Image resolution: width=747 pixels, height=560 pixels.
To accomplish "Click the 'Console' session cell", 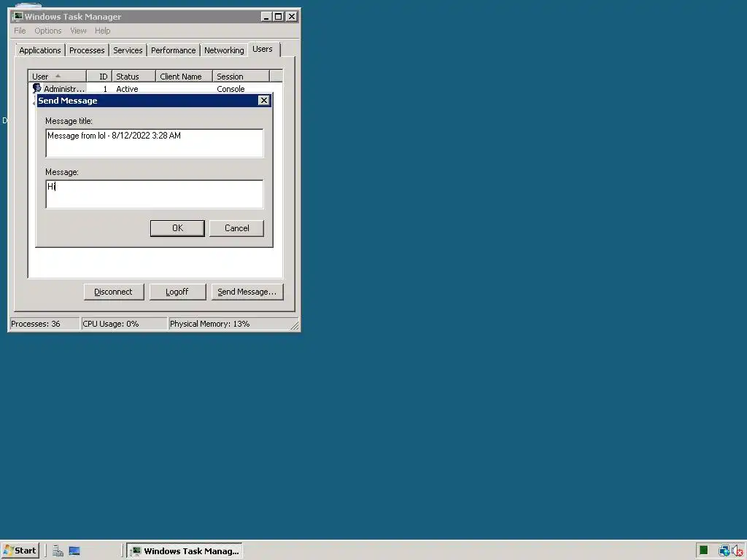I will 231,88.
